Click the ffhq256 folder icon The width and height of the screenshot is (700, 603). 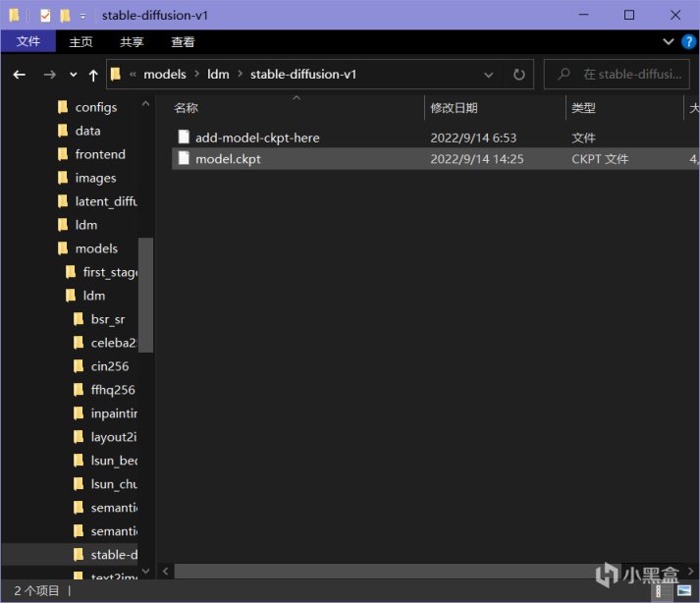point(79,390)
